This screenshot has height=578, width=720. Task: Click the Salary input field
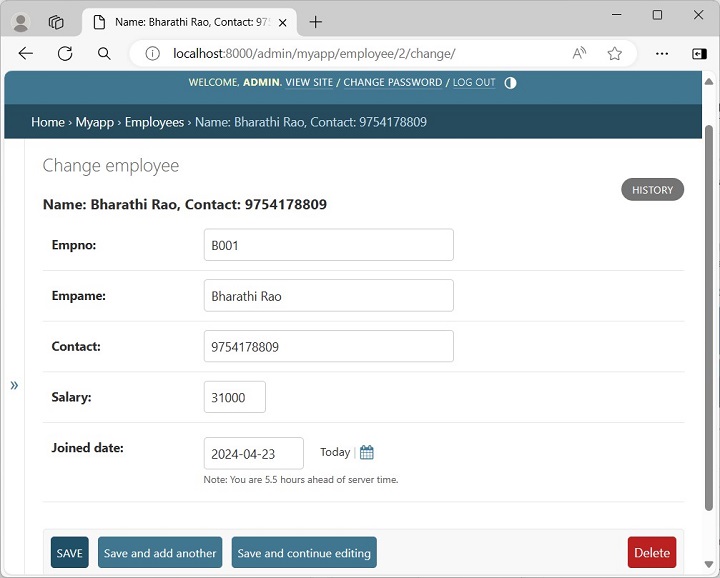click(x=235, y=397)
